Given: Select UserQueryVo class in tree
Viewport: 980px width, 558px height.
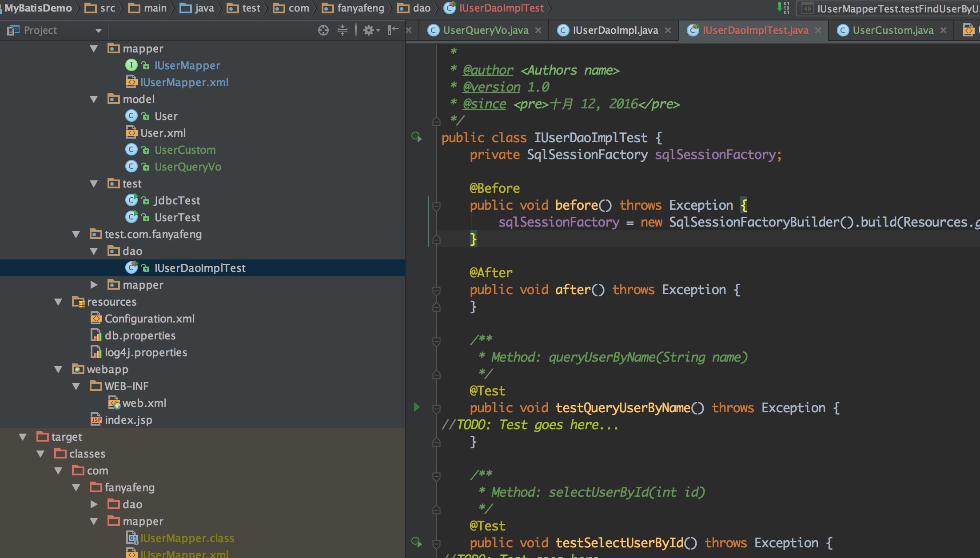Looking at the screenshot, I should tap(187, 167).
